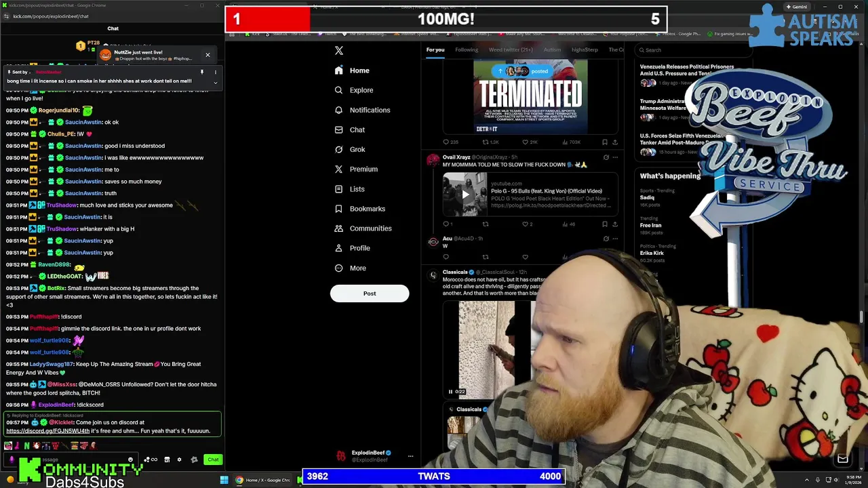Image resolution: width=868 pixels, height=488 pixels.
Task: Open trending topic Sadiq
Action: pyautogui.click(x=648, y=198)
